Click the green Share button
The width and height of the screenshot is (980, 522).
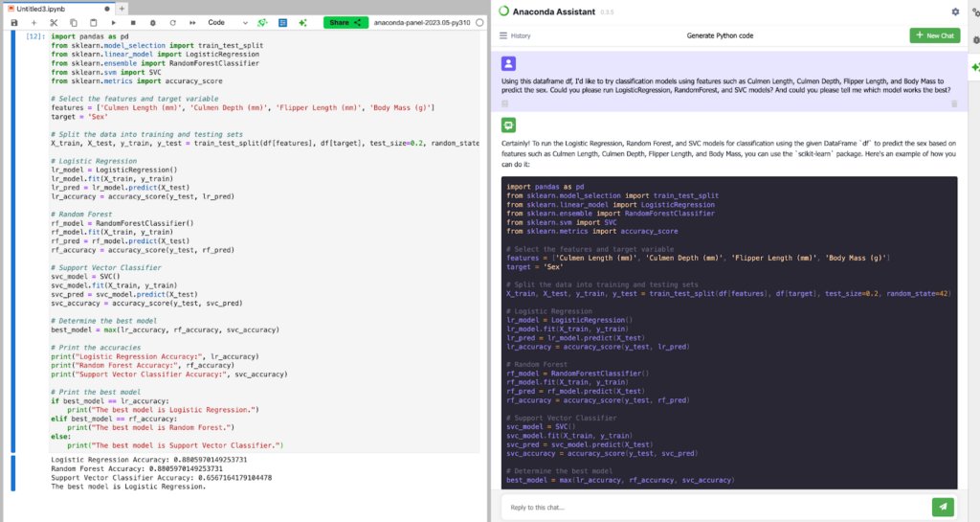coord(345,23)
